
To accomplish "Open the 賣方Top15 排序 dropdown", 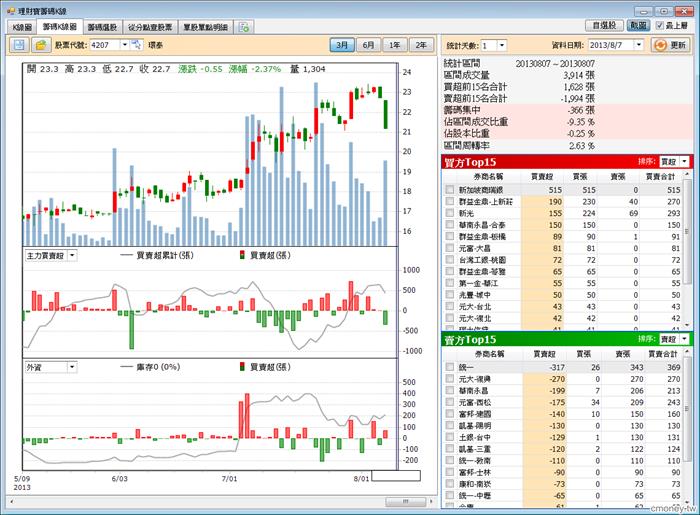I will [x=684, y=339].
